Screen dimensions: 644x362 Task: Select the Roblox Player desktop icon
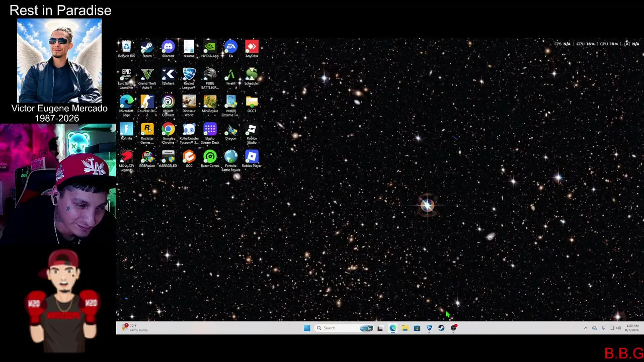(252, 159)
